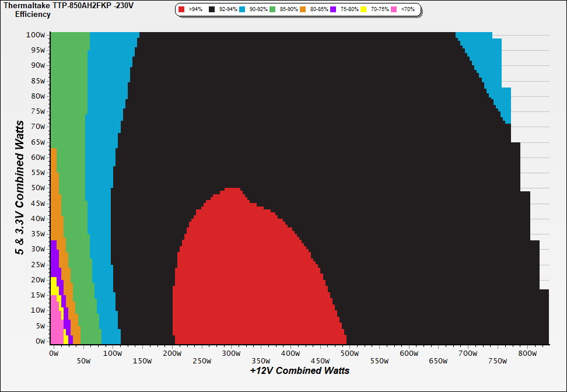Click the 5 & 3.3V Combined Watts axis title
The image size is (567, 392).
20,188
